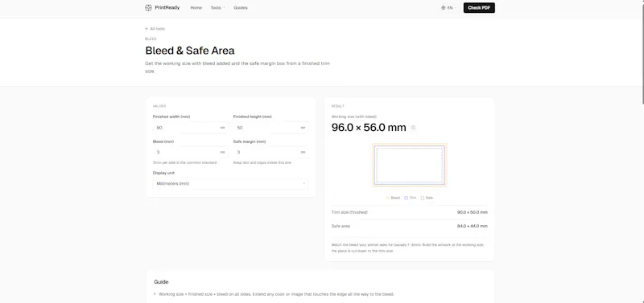644x303 pixels.
Task: Copy the working size result
Action: pyautogui.click(x=413, y=128)
